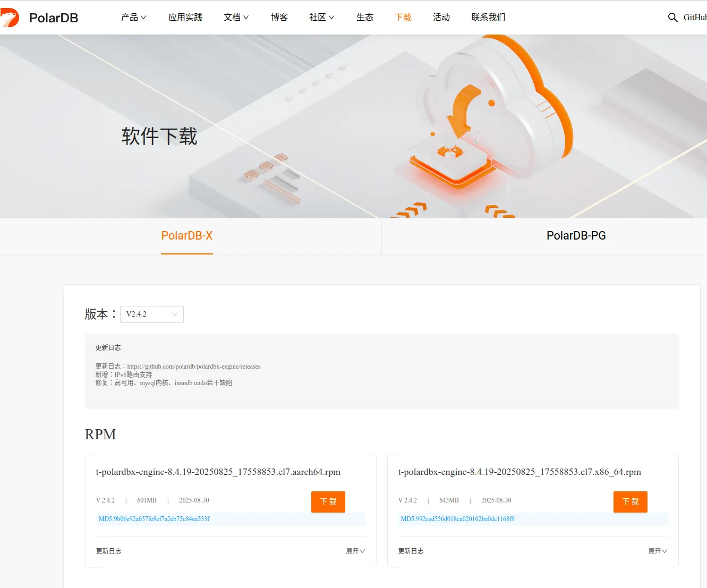Open the 活动 page
707x588 pixels.
point(441,18)
